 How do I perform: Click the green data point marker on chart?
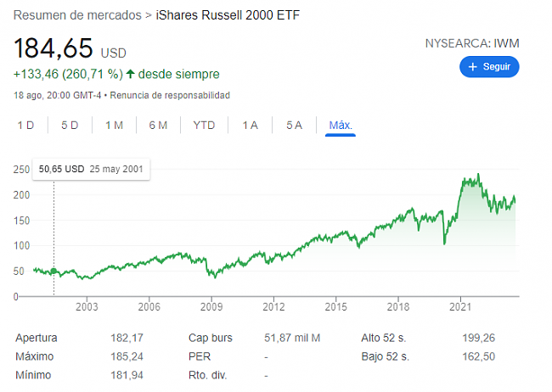(54, 271)
